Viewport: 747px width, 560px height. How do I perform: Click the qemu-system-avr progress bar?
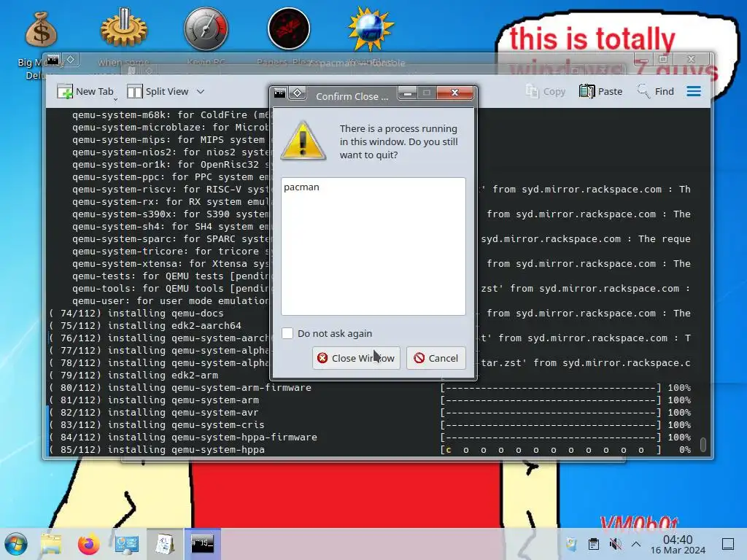(550, 413)
